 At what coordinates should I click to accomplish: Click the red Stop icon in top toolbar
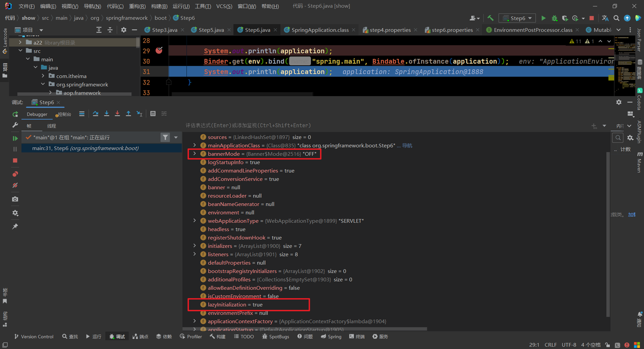tap(592, 18)
